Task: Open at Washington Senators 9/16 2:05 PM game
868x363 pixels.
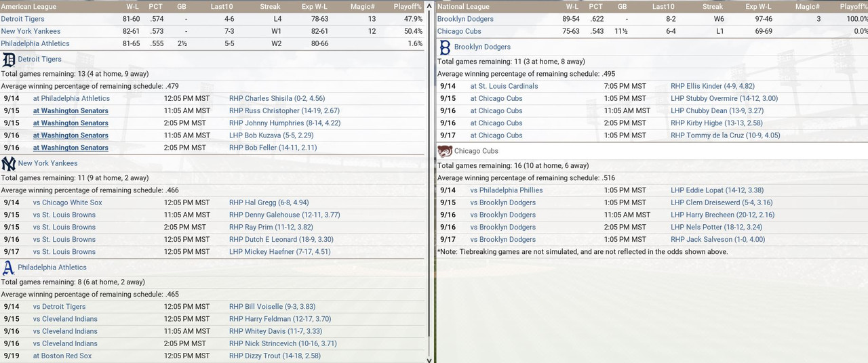Action: click(x=71, y=148)
